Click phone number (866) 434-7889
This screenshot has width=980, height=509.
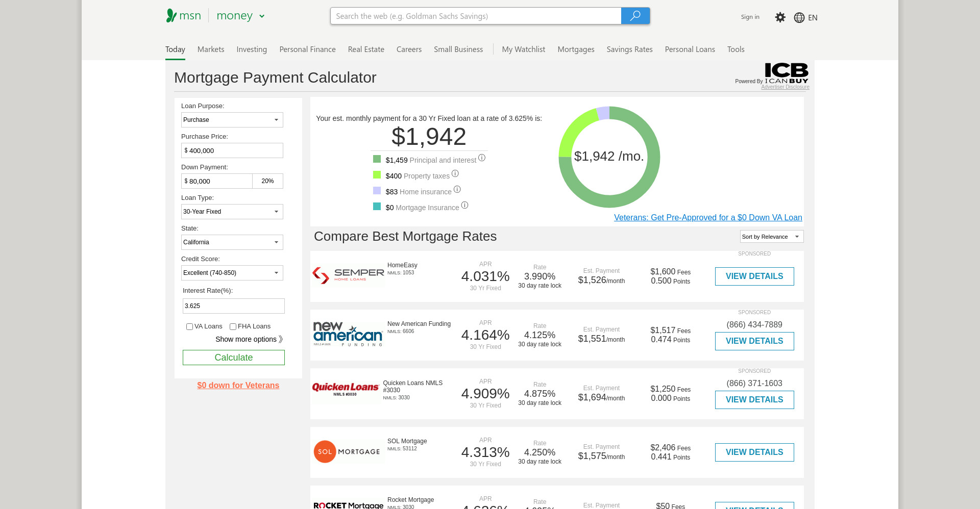(754, 325)
